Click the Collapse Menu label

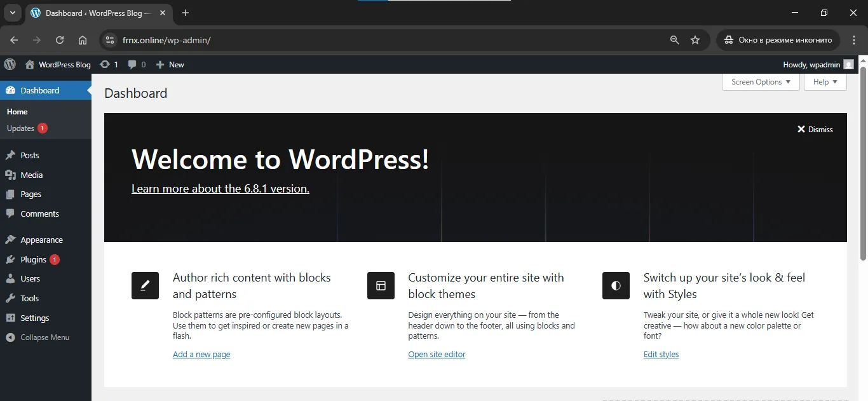[45, 337]
